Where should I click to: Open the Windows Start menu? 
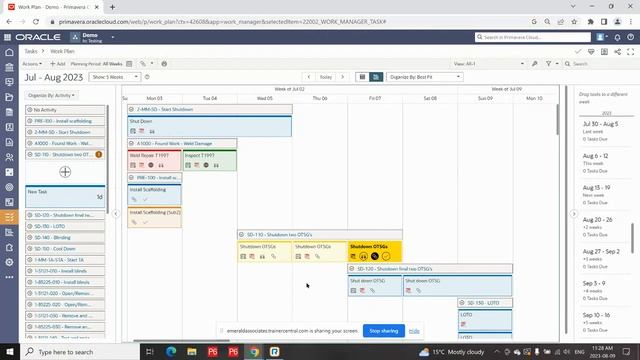pyautogui.click(x=9, y=351)
